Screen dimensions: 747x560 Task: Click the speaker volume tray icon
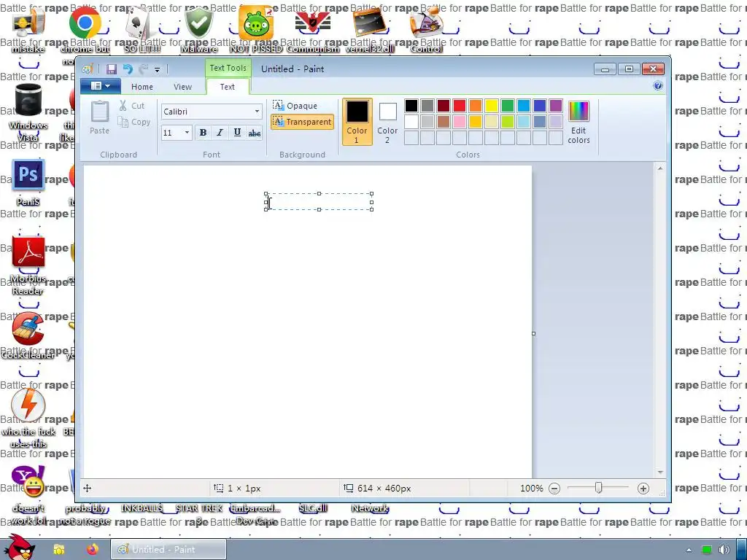(724, 550)
